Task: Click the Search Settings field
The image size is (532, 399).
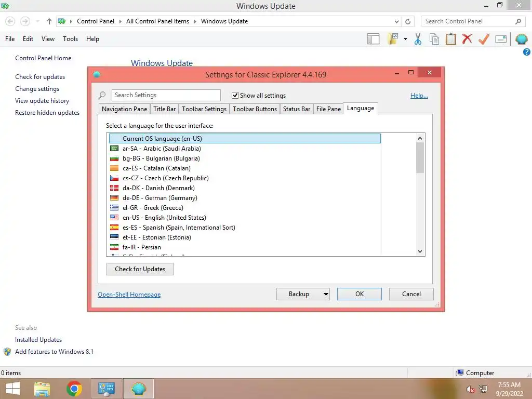Action: (x=166, y=95)
